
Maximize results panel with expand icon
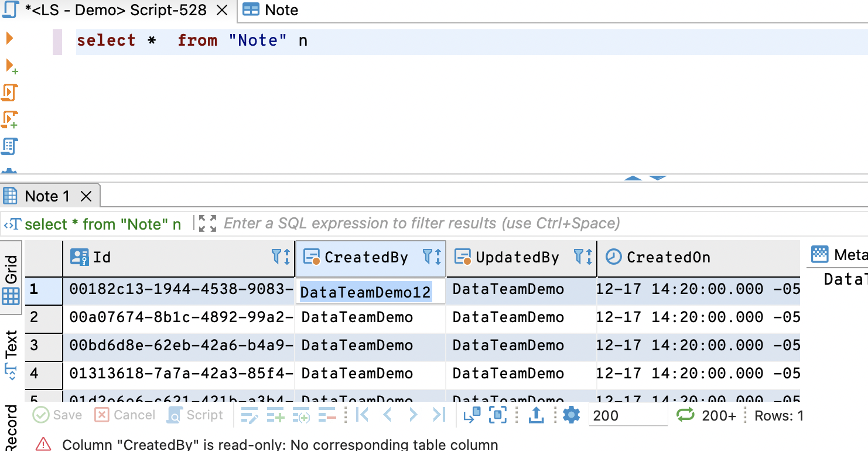click(x=207, y=223)
